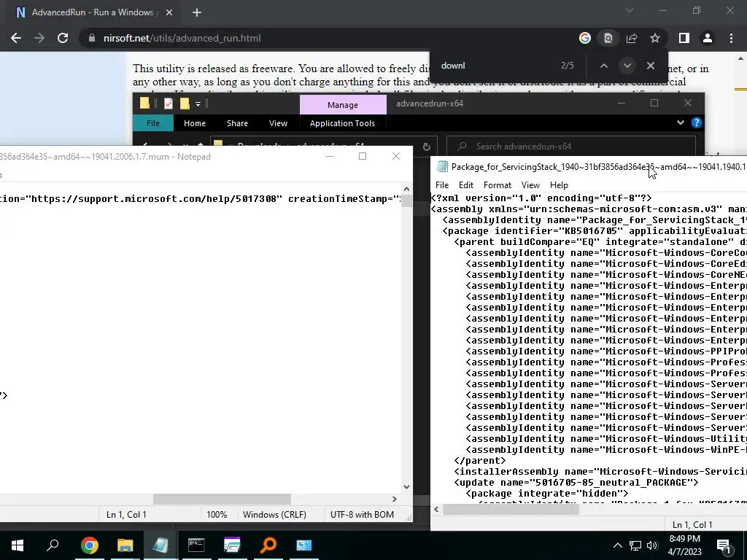Open the File menu in ServicingStack Notepad
747x560 pixels.
pos(441,184)
